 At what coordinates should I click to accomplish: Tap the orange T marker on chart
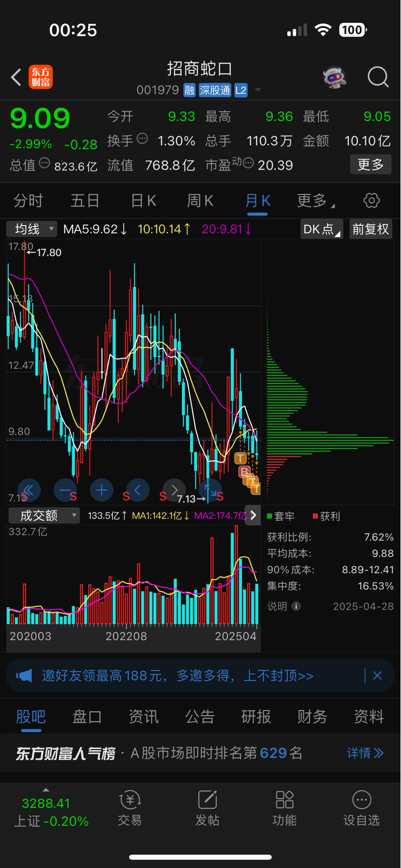(x=240, y=459)
